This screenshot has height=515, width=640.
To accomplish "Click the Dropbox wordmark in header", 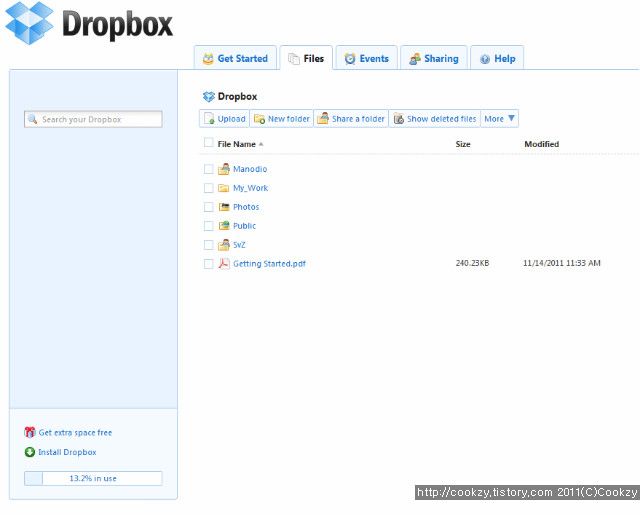I will click(118, 24).
